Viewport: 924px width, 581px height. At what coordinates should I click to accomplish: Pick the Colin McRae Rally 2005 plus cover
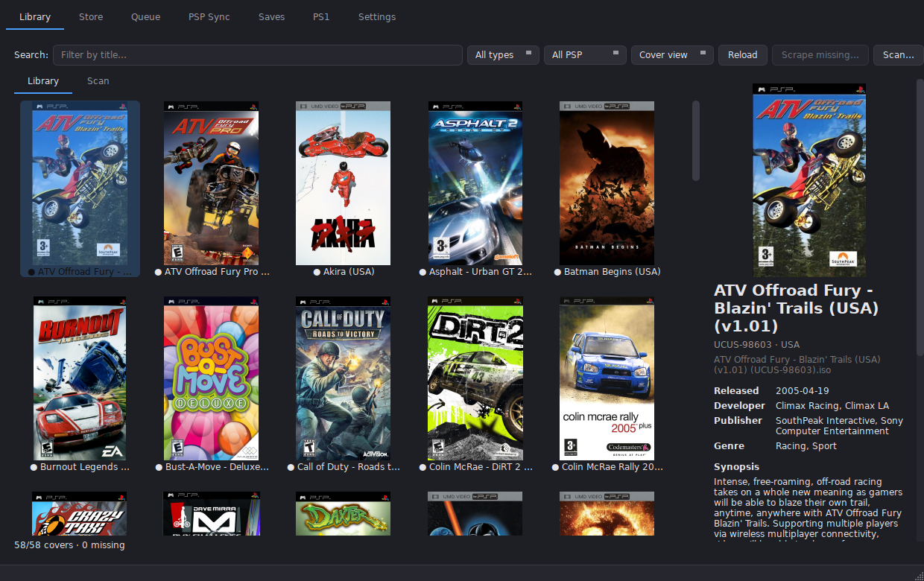607,378
